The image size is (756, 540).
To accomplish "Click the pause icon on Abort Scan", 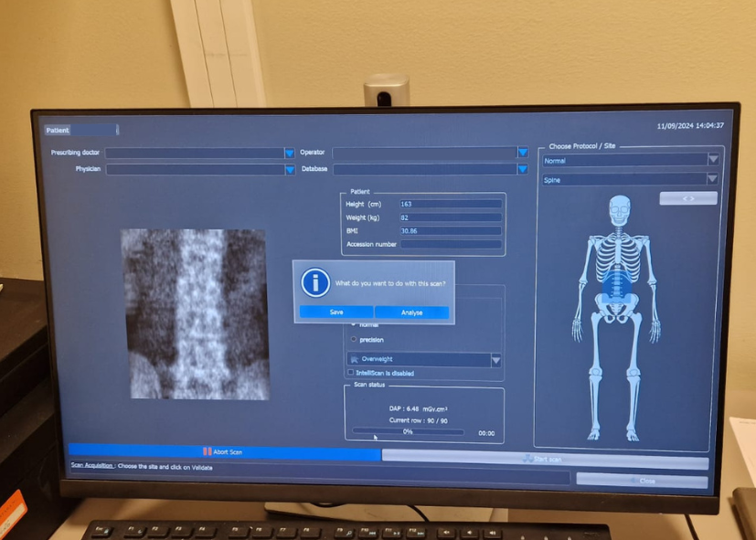I will (x=208, y=451).
